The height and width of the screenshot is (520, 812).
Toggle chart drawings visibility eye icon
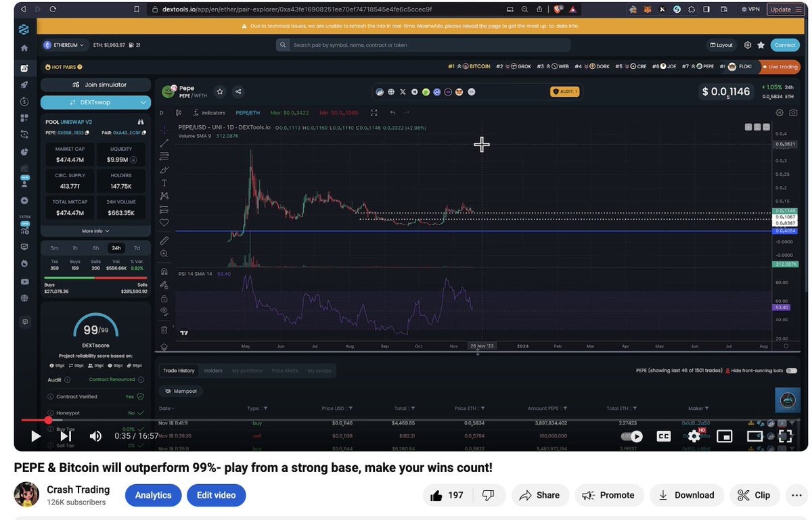[x=164, y=311]
